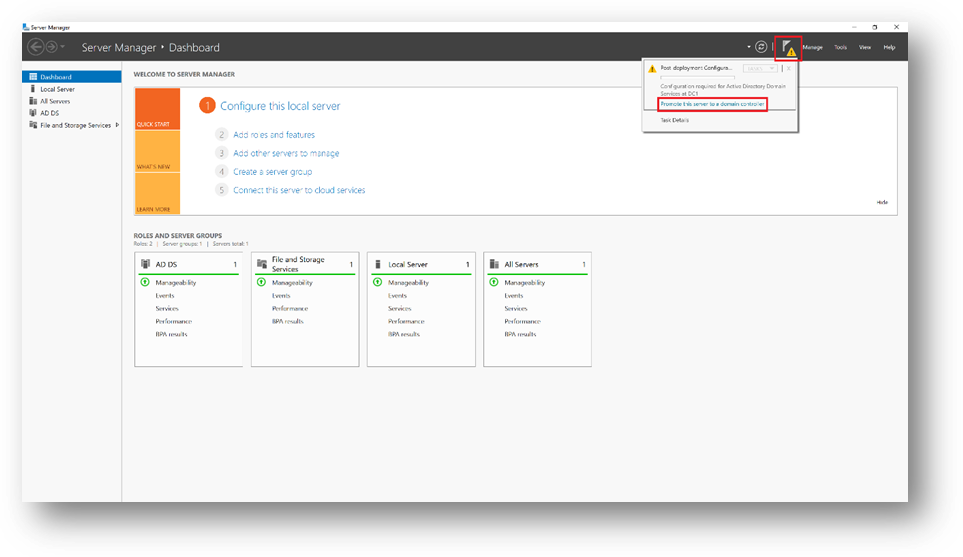Click Hide on the welcome panel

pyautogui.click(x=882, y=202)
